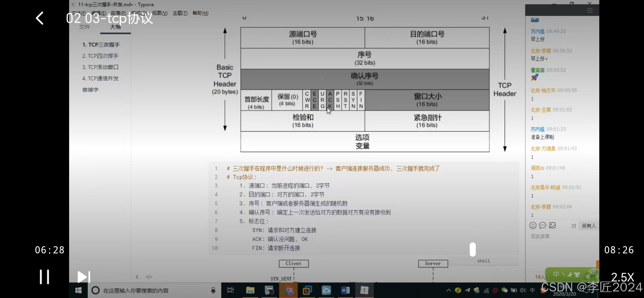Collapse sidebar with the left chevron
This screenshot has height=298, width=644.
pyautogui.click(x=137, y=277)
